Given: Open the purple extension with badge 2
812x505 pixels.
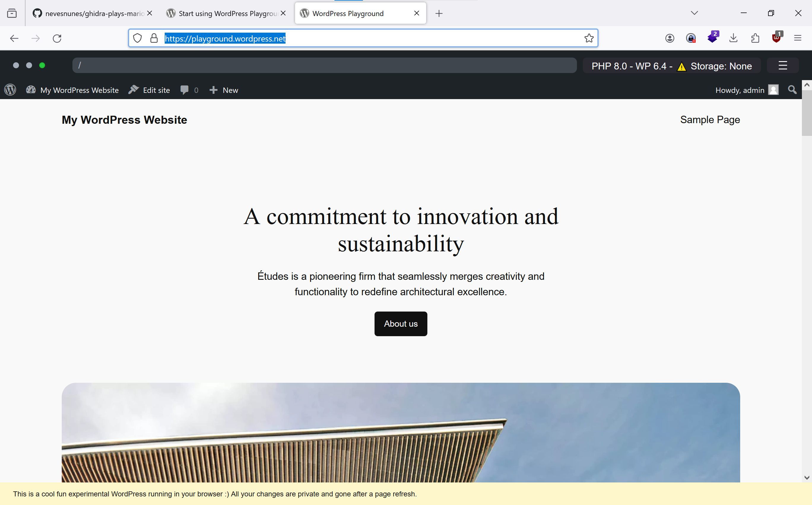Looking at the screenshot, I should 713,37.
